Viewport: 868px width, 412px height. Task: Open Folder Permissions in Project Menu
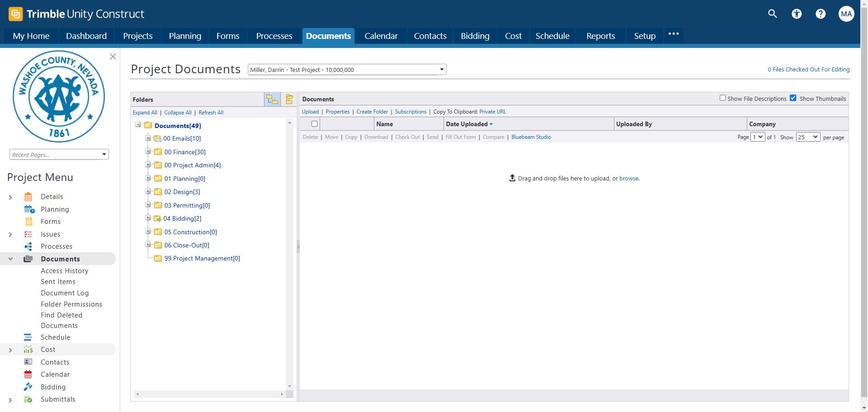71,304
